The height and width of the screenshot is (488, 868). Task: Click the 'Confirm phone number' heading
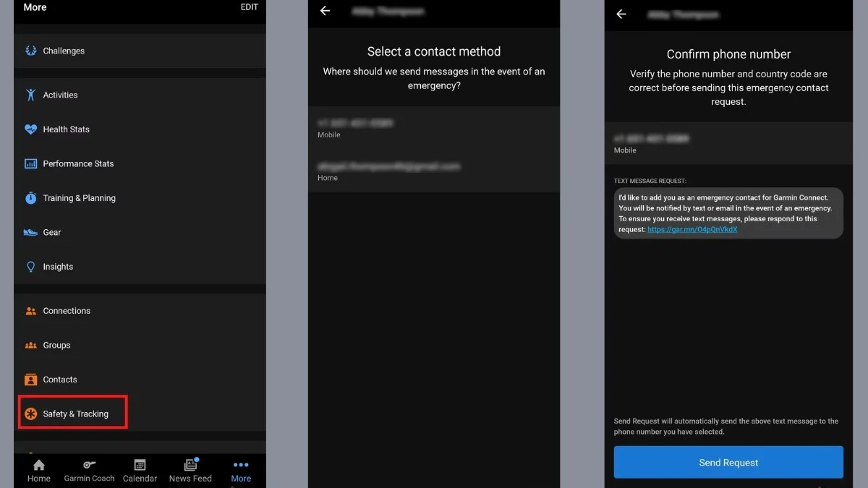(x=728, y=54)
